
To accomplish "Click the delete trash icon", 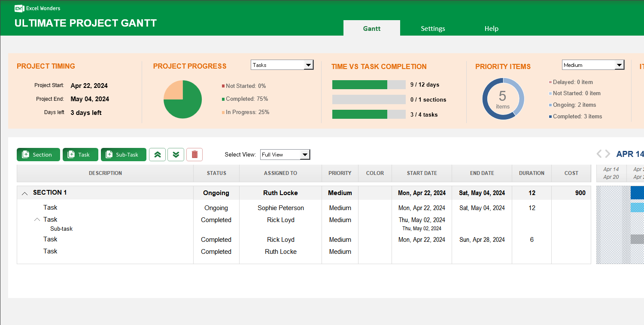I will pyautogui.click(x=194, y=154).
